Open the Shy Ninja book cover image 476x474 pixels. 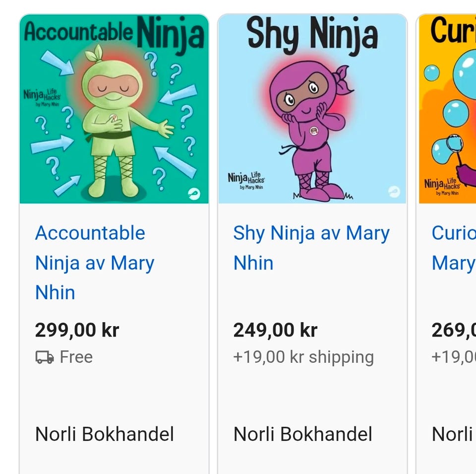pos(312,109)
